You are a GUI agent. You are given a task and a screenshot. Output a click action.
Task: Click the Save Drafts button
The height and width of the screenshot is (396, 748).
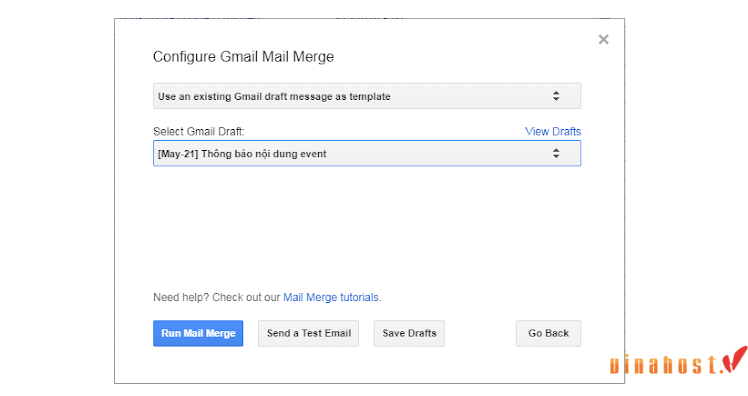click(409, 333)
